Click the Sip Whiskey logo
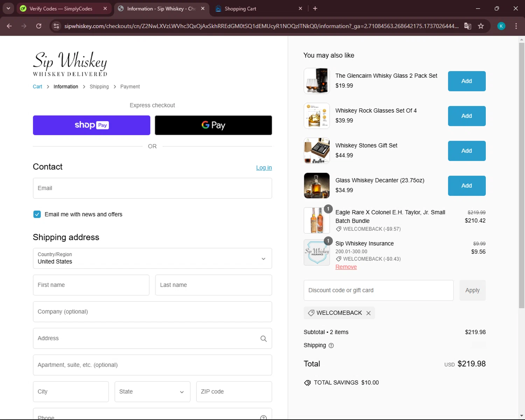This screenshot has height=420, width=525. point(70,64)
